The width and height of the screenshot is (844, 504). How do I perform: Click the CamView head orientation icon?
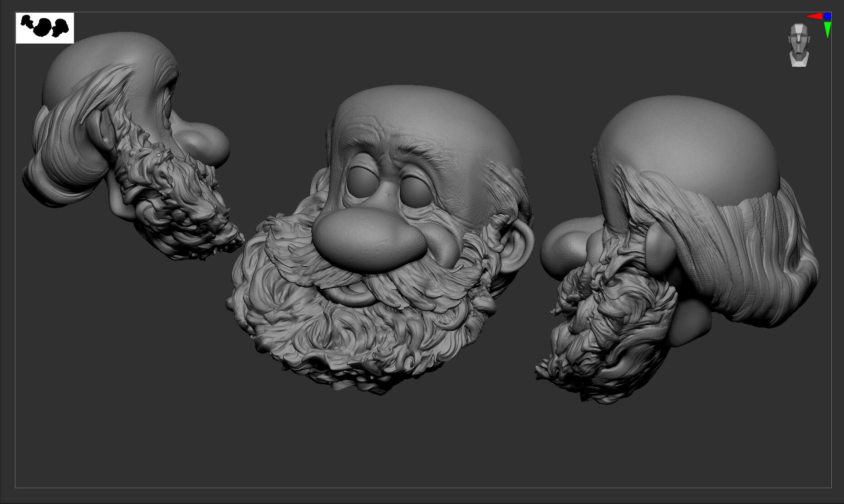(x=799, y=45)
